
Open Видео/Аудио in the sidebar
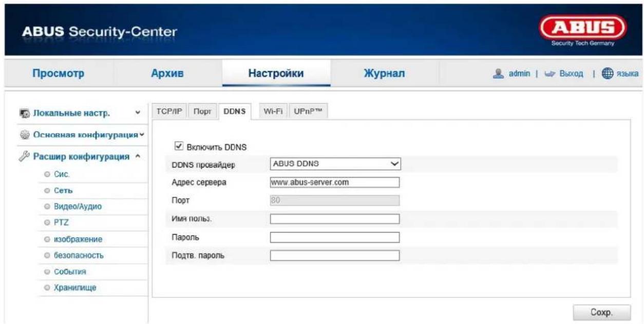77,207
